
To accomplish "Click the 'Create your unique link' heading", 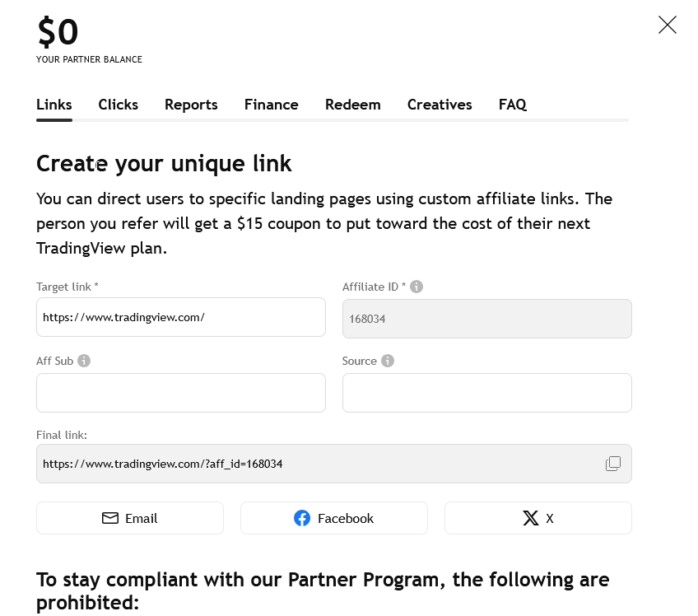I will coord(164,163).
